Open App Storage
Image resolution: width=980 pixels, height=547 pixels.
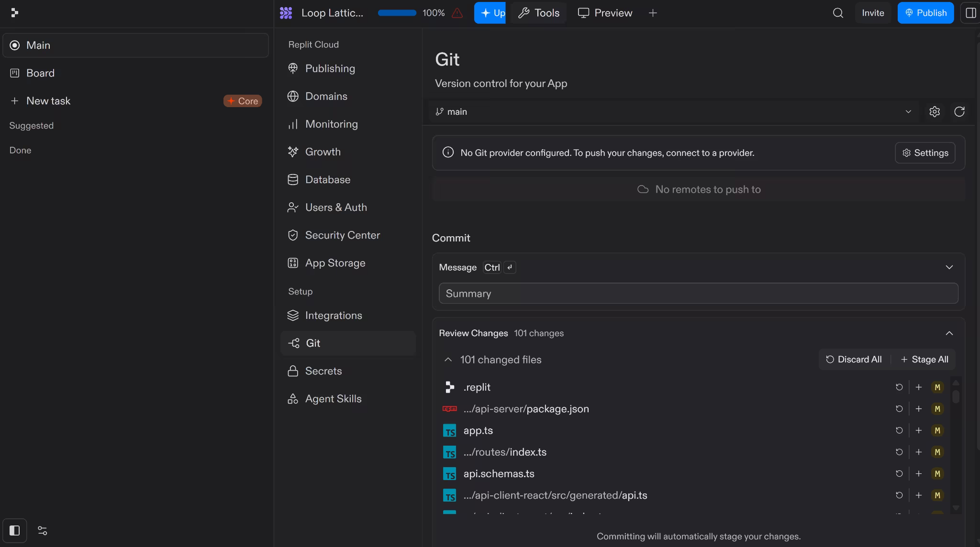[348, 263]
